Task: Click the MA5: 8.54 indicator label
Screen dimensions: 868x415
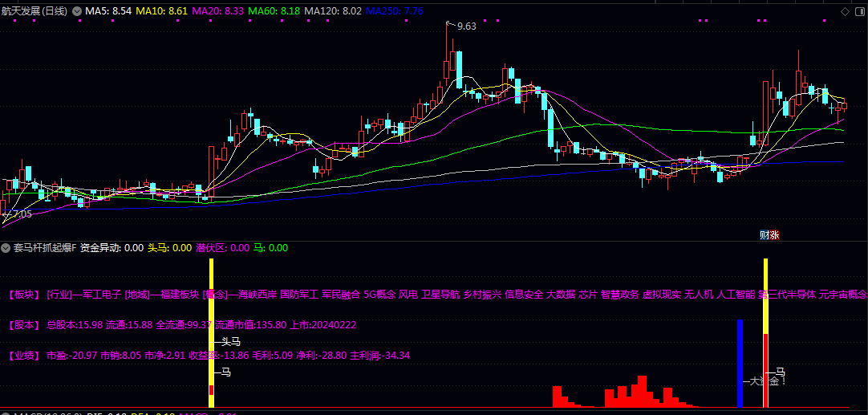Action: coord(108,11)
